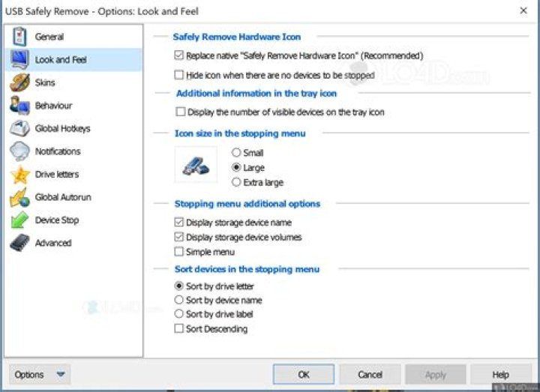Screen dimensions: 540x392
Task: Click the Global Autorun icon
Action: [19, 197]
